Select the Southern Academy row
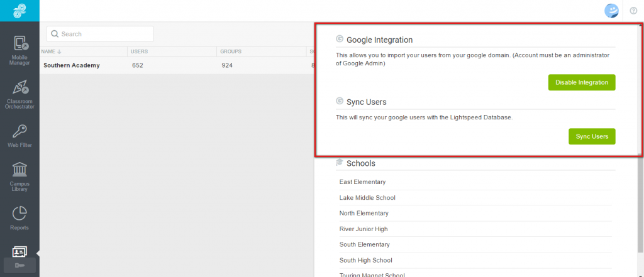The image size is (644, 277). point(177,65)
